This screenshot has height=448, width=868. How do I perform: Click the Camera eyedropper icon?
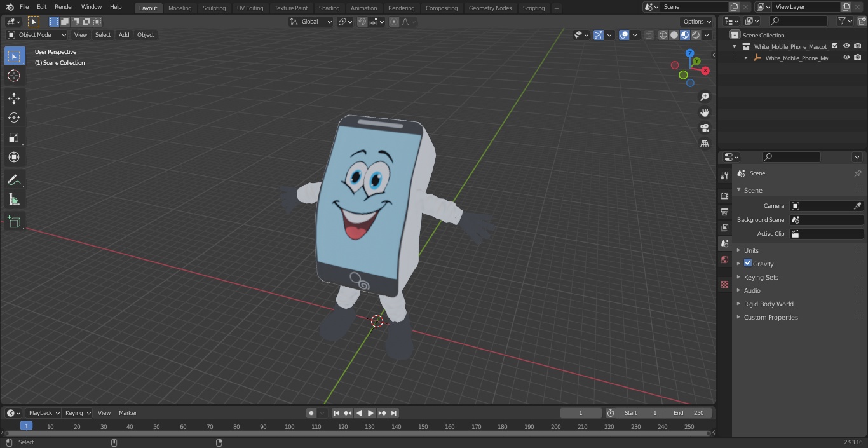tap(857, 206)
